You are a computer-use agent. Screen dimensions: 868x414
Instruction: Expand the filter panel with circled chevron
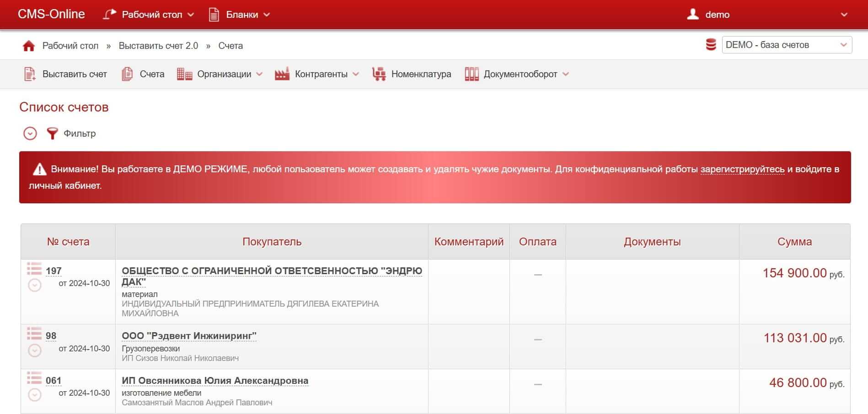30,133
